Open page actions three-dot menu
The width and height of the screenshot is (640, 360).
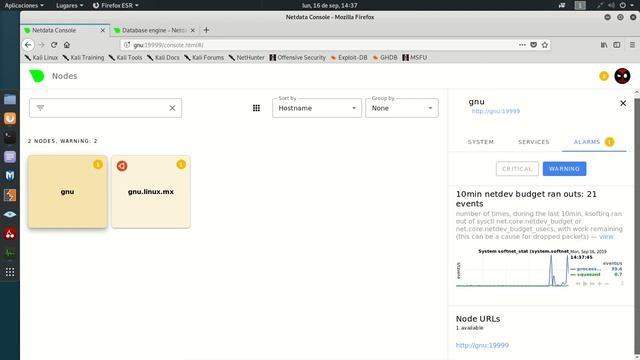tap(522, 45)
